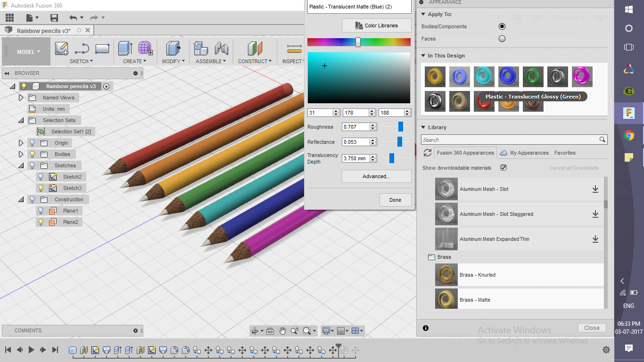644x362 pixels.
Task: Switch to My Appearances tab
Action: point(525,153)
